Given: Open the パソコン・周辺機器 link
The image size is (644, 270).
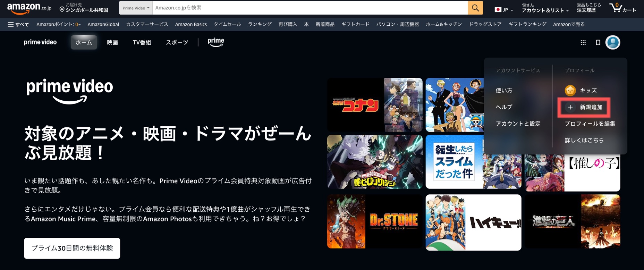Looking at the screenshot, I should point(398,24).
